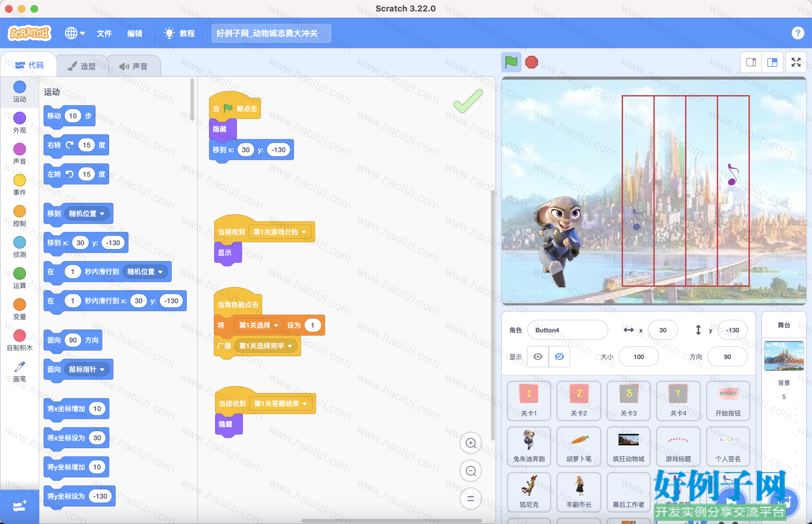
Task: Click the sprite x position field
Action: (x=662, y=330)
